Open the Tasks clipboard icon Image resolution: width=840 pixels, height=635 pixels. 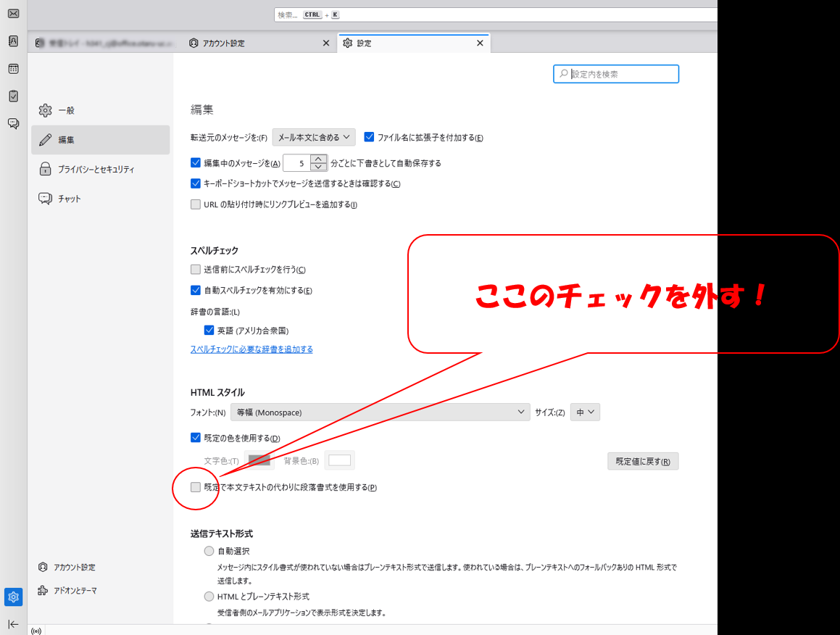pyautogui.click(x=13, y=96)
